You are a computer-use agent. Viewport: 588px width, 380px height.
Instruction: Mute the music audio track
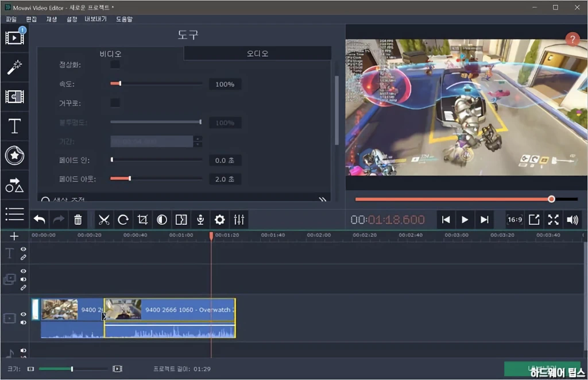(23, 350)
